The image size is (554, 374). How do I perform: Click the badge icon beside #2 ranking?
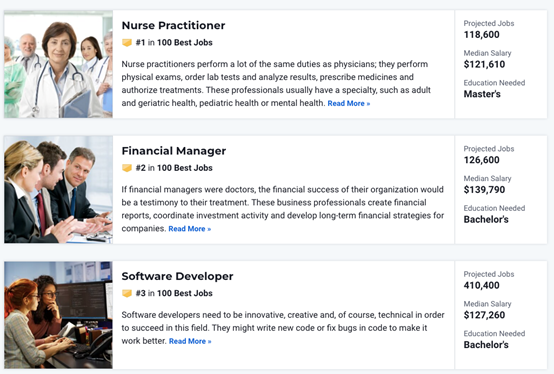pos(127,168)
